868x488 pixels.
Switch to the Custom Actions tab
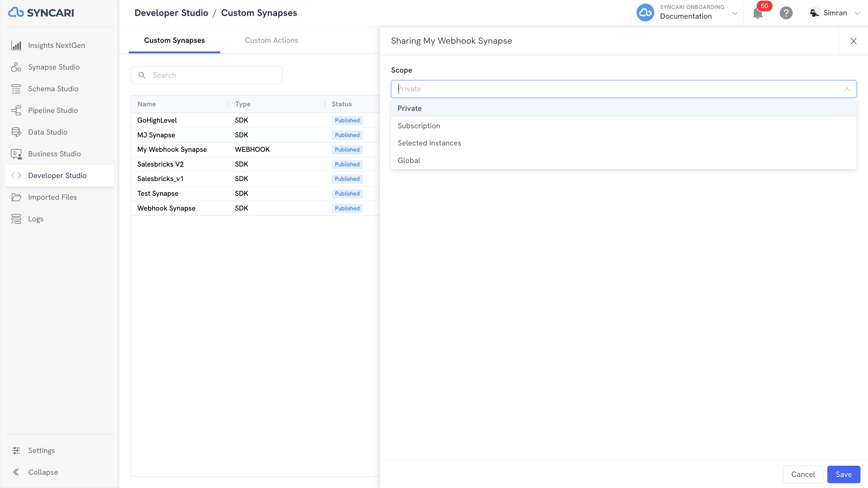(271, 40)
